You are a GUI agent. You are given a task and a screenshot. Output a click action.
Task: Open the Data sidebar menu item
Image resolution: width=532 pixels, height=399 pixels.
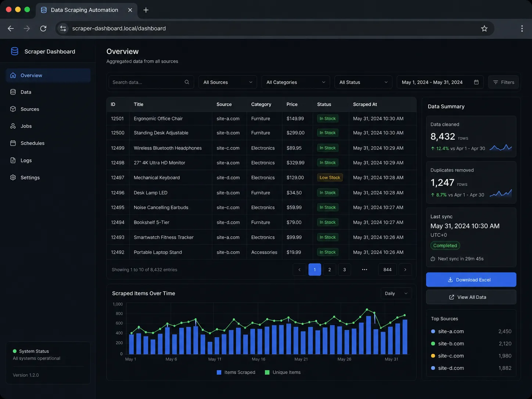(x=48, y=92)
